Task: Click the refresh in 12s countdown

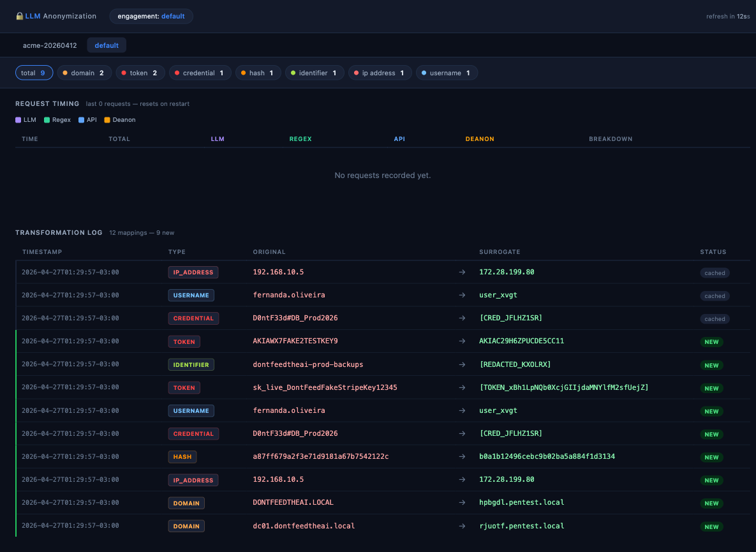Action: point(728,17)
